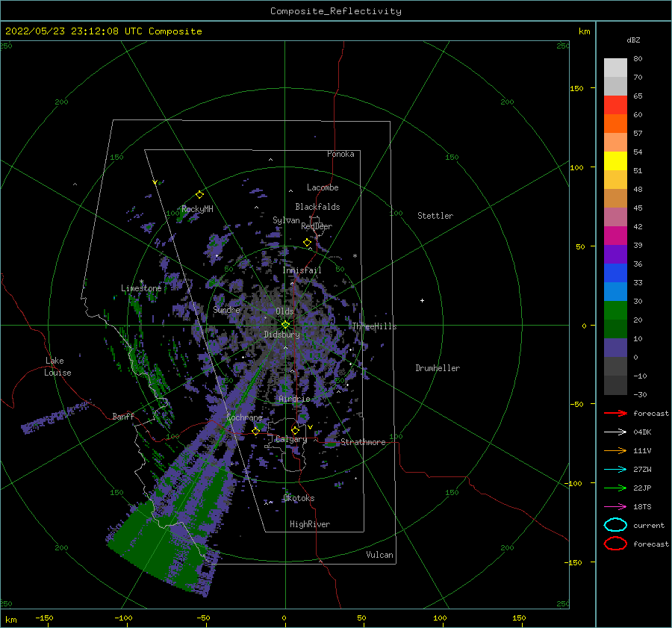
Task: Click the Vulcan town label
Action: (380, 555)
